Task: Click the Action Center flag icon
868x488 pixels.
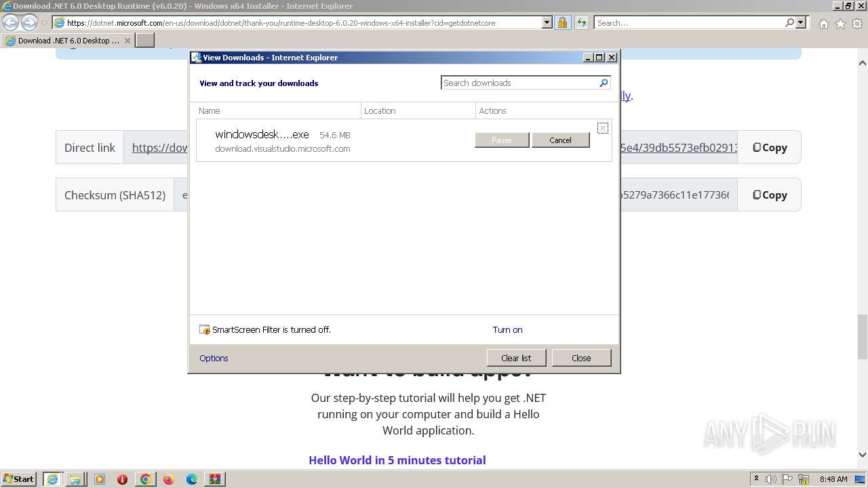Action: click(x=787, y=479)
